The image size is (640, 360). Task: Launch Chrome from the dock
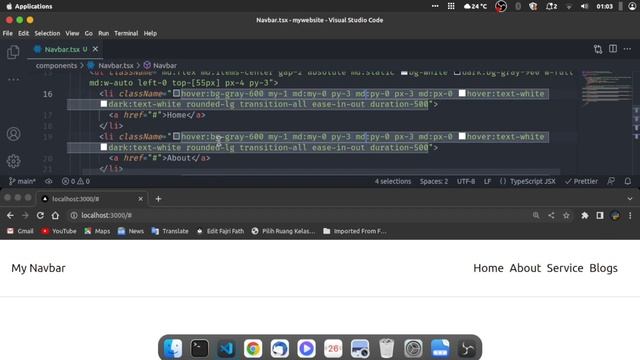[x=253, y=349]
